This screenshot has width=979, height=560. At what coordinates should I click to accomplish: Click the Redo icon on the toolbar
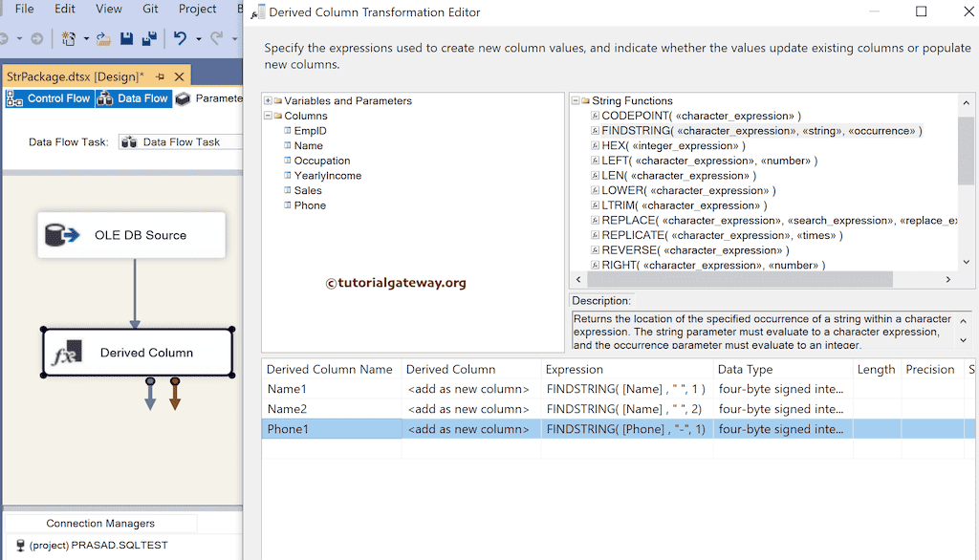[217, 38]
